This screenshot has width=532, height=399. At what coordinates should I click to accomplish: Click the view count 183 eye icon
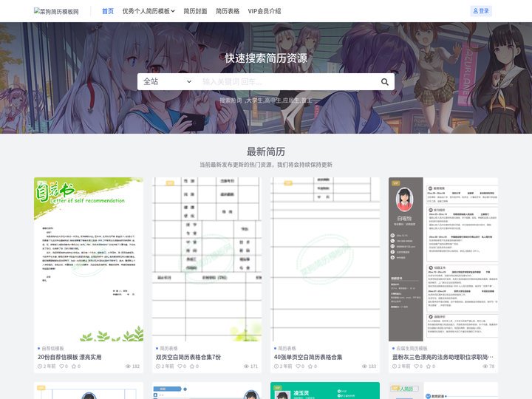(x=364, y=366)
